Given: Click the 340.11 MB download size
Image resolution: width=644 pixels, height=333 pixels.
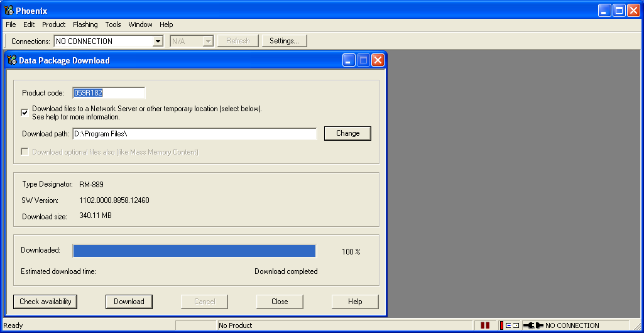Looking at the screenshot, I should 96,215.
